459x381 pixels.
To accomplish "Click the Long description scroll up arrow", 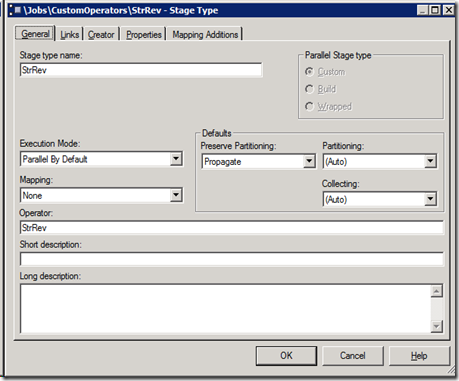I will (x=436, y=291).
